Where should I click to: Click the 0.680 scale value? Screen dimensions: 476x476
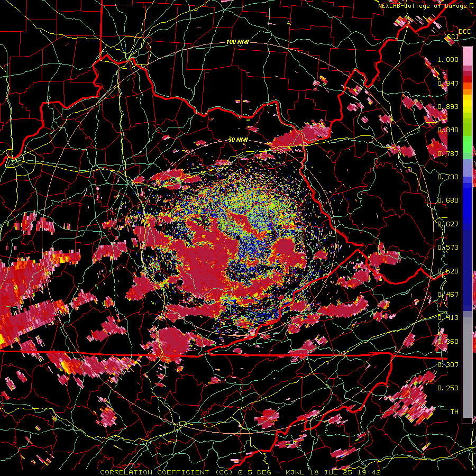(448, 200)
